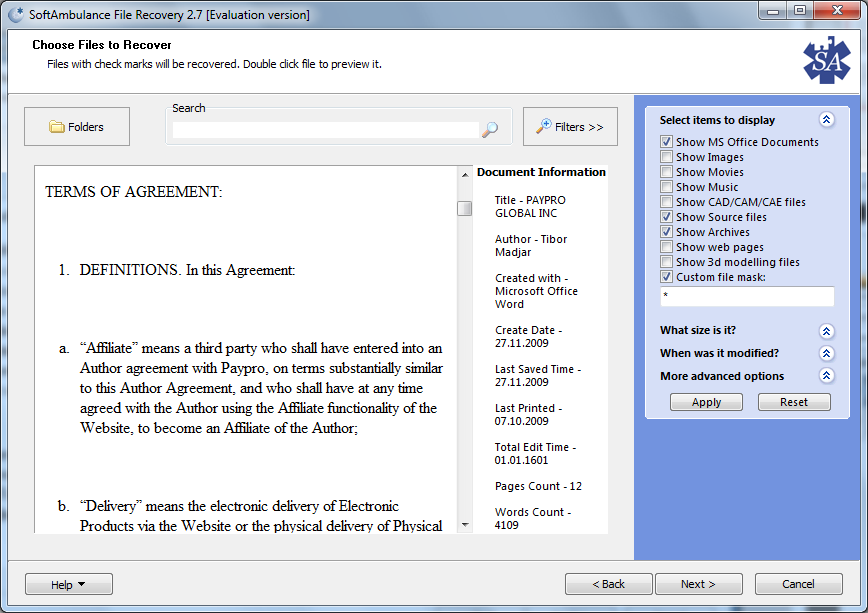Screen dimensions: 868x613
Task: Enable Show Images checkbox
Action: click(x=666, y=157)
